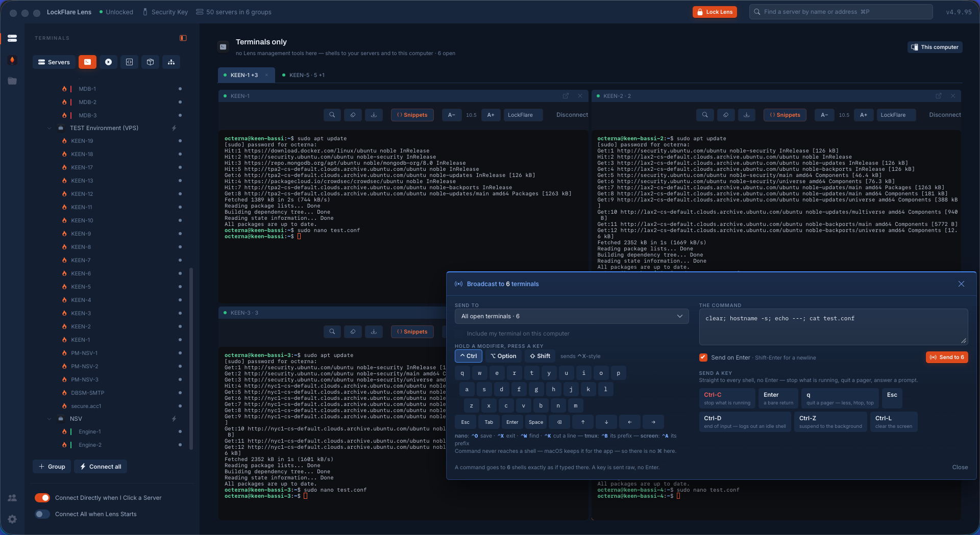
Task: Open Snippets in KEEN-1 terminal
Action: click(412, 115)
